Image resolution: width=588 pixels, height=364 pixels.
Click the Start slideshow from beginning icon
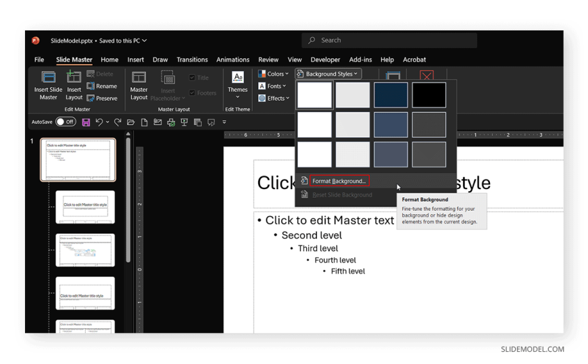[x=184, y=122]
